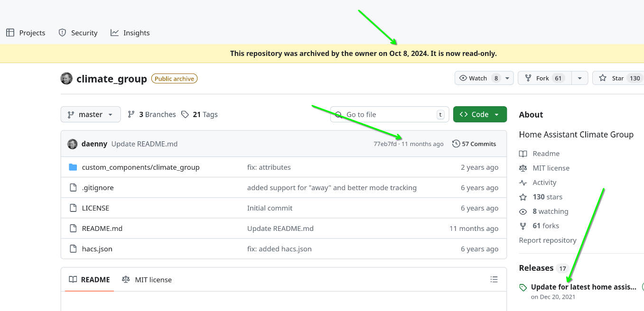Viewport: 644px width, 311px height.
Task: Click the daenny avatar in commit row
Action: click(73, 144)
